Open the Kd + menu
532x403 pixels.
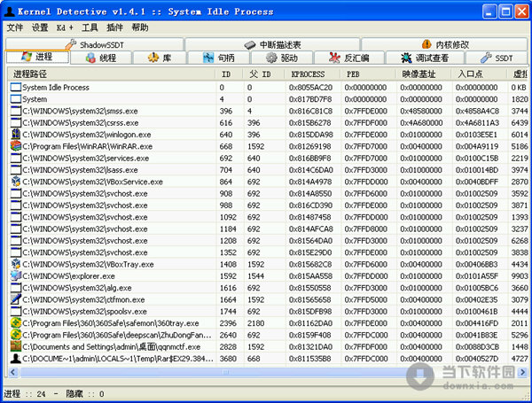(x=65, y=27)
